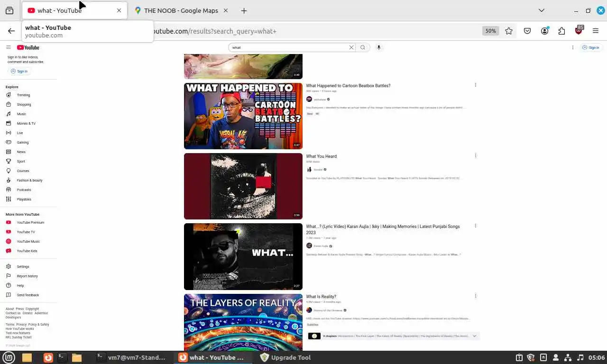Go back with the browser back arrow
The image size is (607, 364).
(11, 31)
